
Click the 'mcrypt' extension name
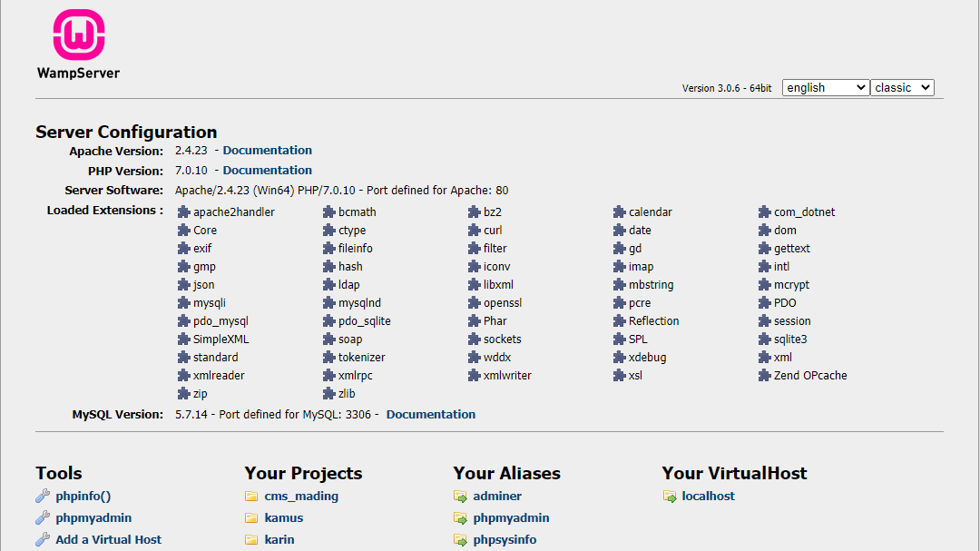click(x=791, y=284)
